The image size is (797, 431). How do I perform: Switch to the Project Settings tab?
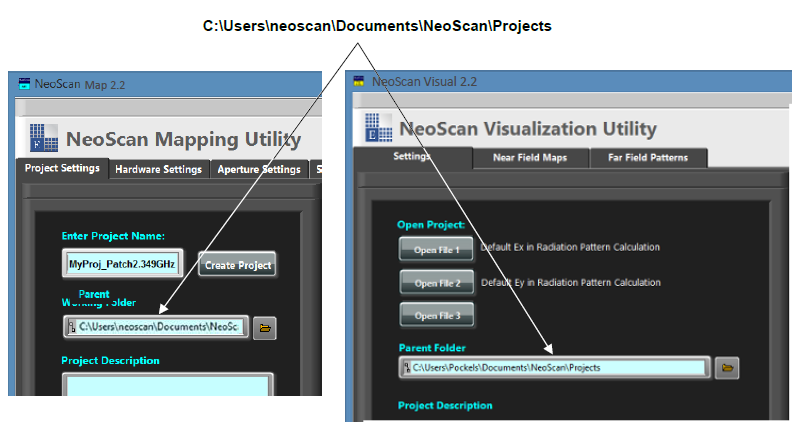[x=62, y=168]
